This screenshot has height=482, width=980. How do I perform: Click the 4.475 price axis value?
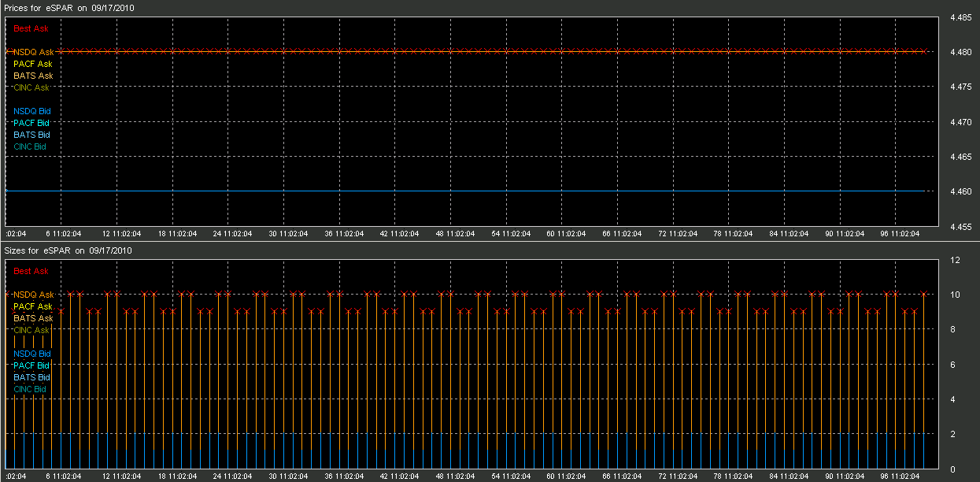960,87
